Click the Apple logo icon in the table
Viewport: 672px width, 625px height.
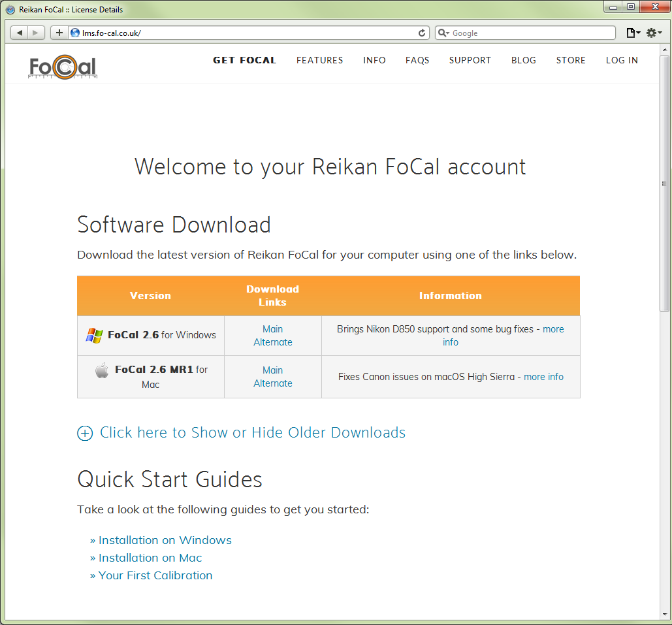pyautogui.click(x=102, y=370)
